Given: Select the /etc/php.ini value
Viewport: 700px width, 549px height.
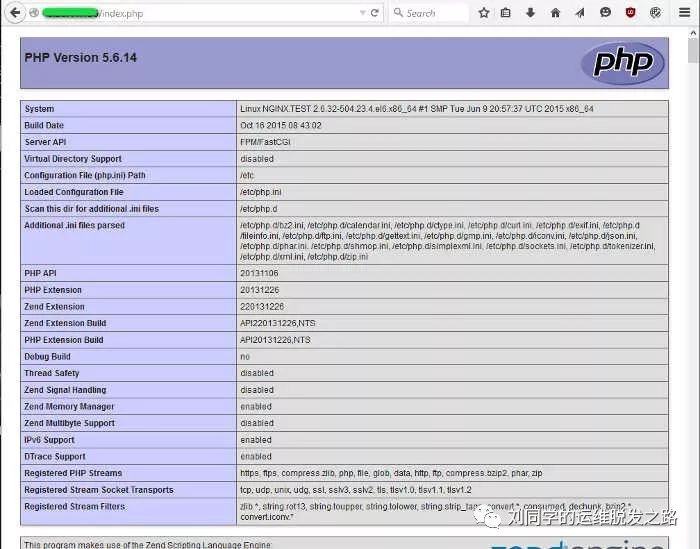Looking at the screenshot, I should click(x=261, y=192).
